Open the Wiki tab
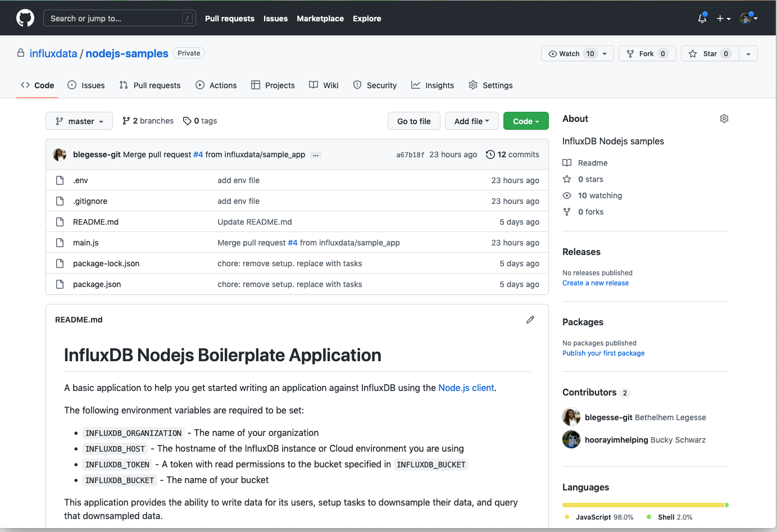Screen dimensions: 777x532 pyautogui.click(x=324, y=85)
